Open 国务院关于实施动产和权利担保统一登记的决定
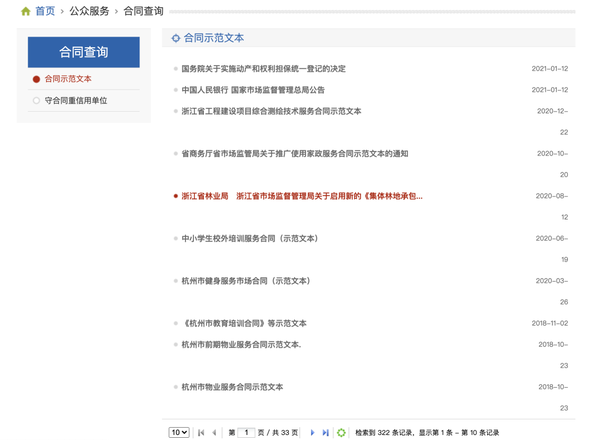The image size is (600, 440). (x=263, y=68)
